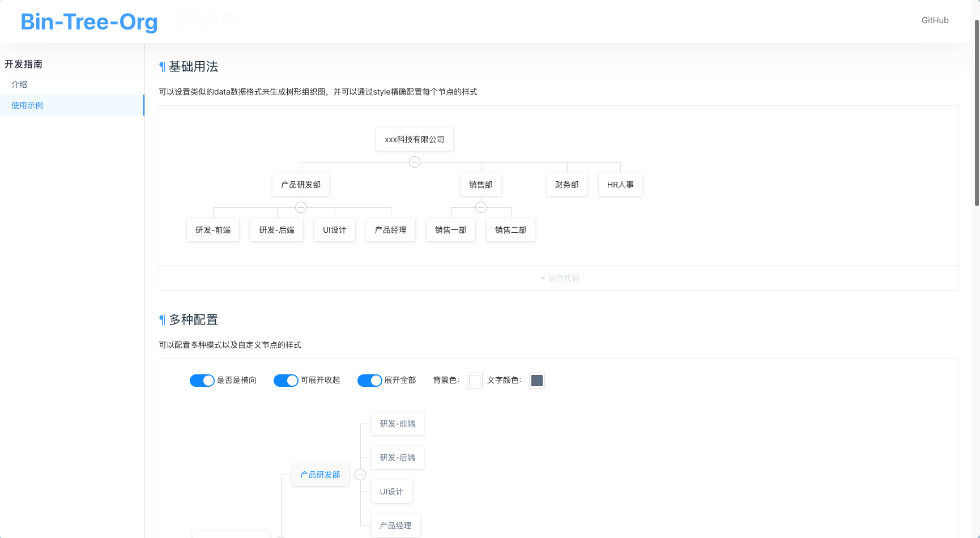Collapse the xxx科技有限公司 root node

coord(415,162)
